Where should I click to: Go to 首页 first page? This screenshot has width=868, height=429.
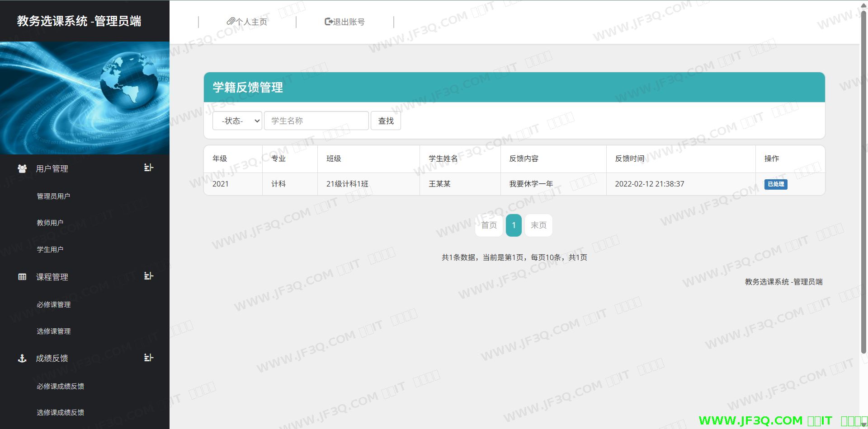(489, 225)
